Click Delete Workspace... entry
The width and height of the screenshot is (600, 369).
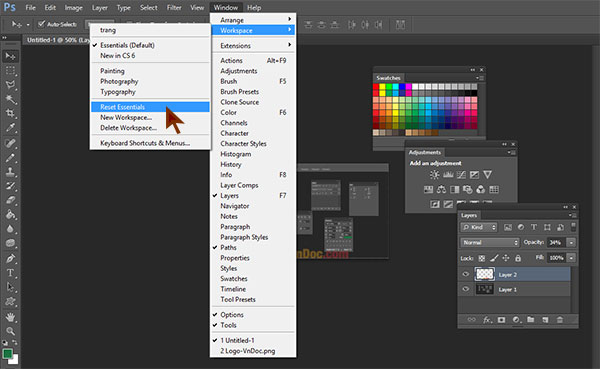pyautogui.click(x=150, y=128)
